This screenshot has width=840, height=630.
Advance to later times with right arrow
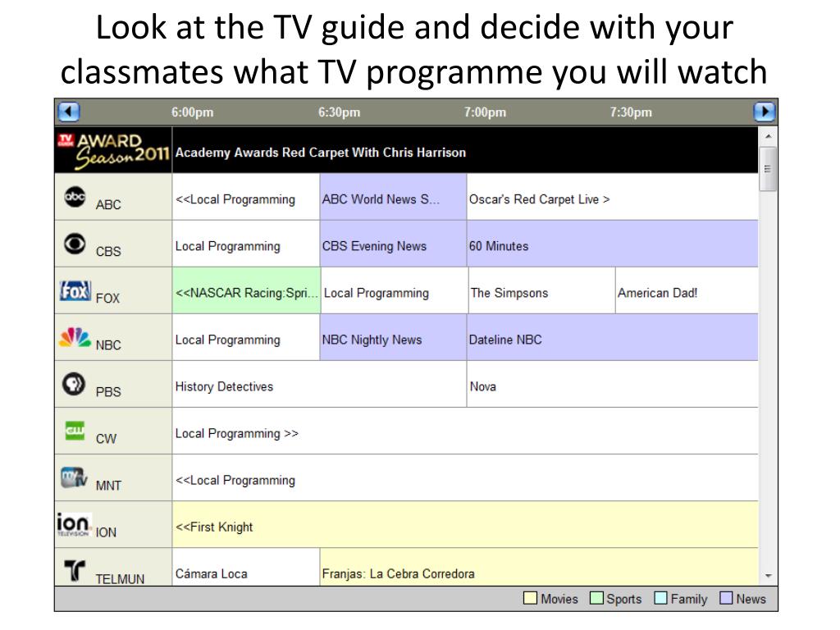(x=765, y=112)
